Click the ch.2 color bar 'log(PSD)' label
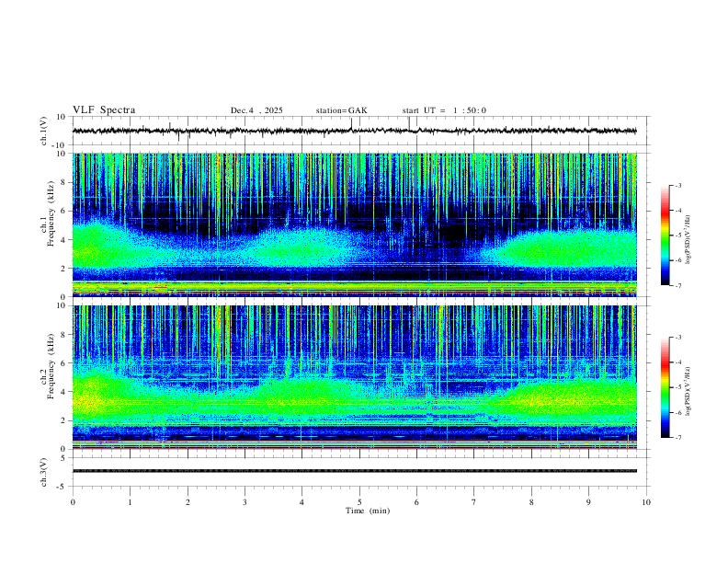The image size is (728, 563). pos(688,391)
